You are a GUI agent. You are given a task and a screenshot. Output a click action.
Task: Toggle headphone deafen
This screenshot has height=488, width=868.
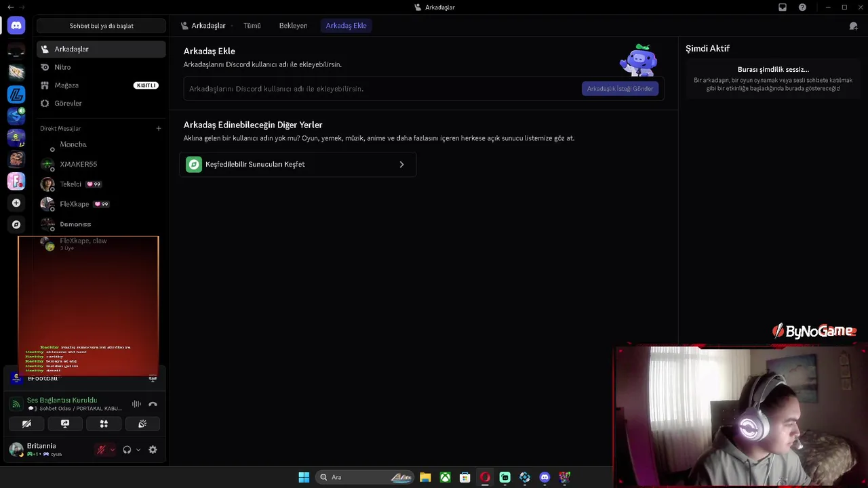(x=127, y=449)
